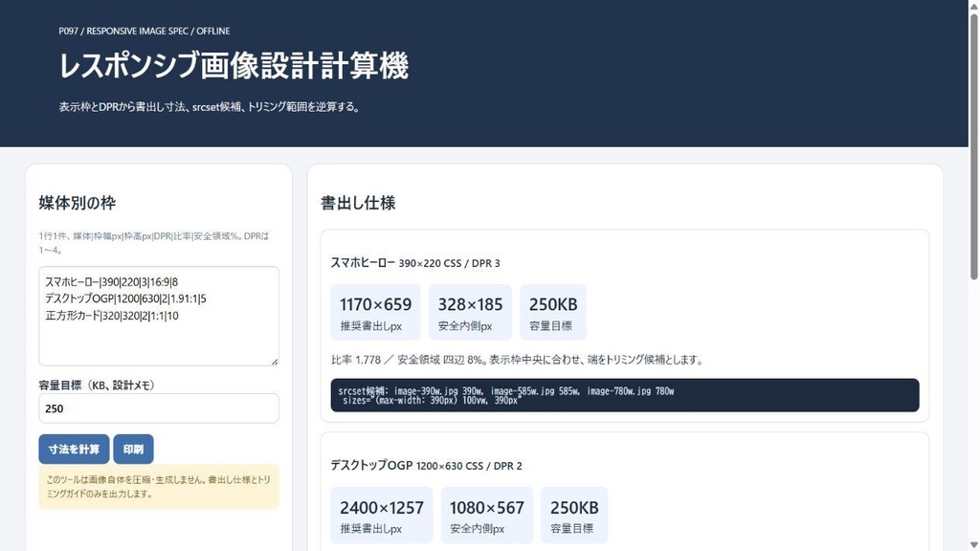Viewport: 980px width, 551px height.
Task: Click the scrollbar up arrow
Action: [973, 6]
